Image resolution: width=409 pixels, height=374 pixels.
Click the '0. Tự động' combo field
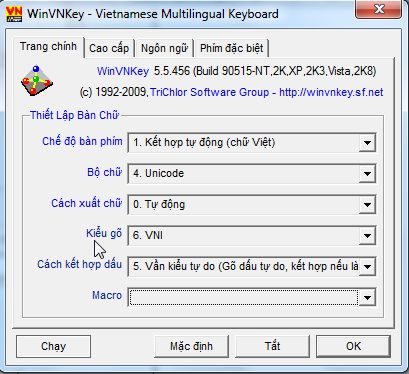pos(252,205)
